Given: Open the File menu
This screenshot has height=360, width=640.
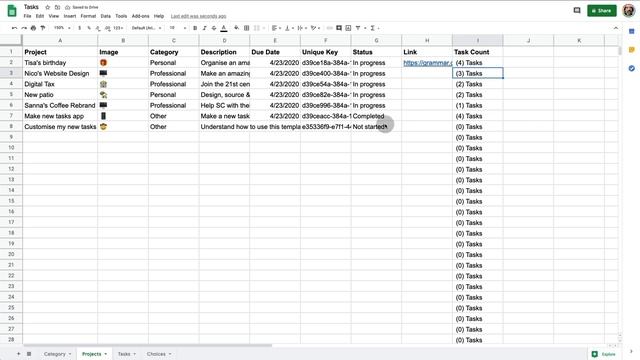Looking at the screenshot, I should click(27, 16).
